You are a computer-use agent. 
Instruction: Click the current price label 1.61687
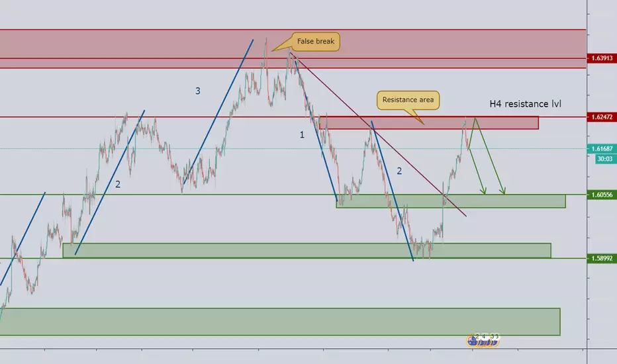pos(602,149)
